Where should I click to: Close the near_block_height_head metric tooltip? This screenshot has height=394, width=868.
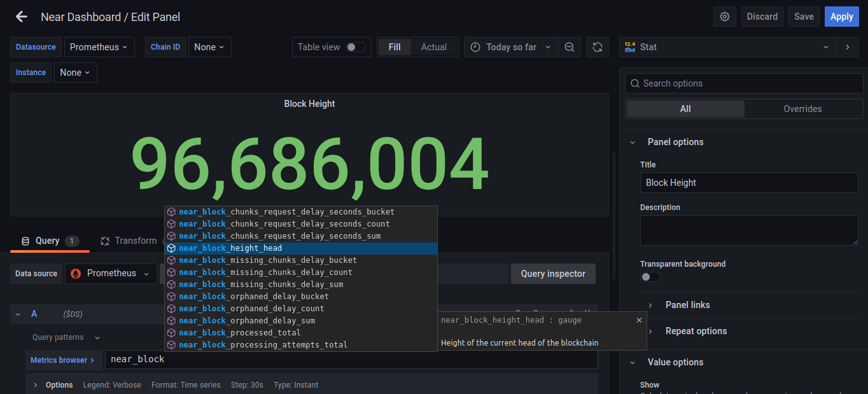pyautogui.click(x=639, y=320)
